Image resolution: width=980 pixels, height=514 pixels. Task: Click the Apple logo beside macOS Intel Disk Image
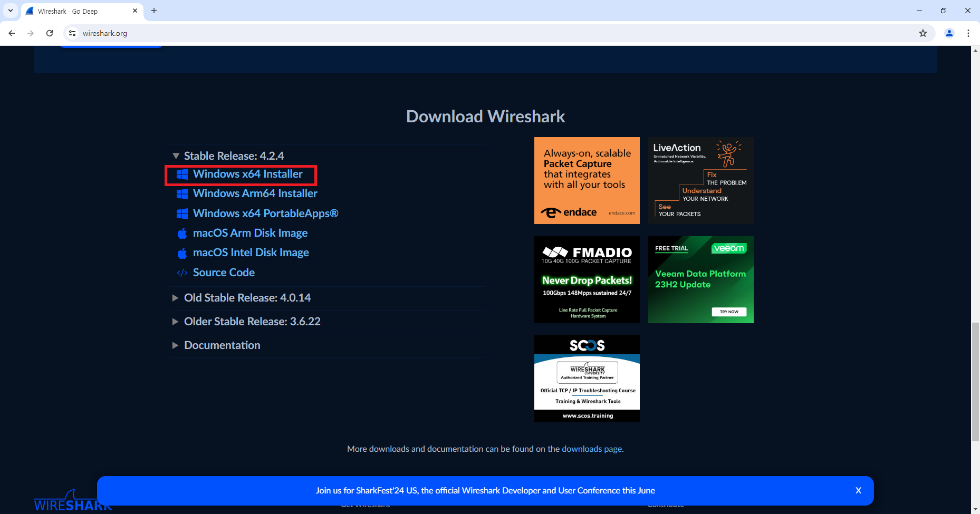coord(182,253)
